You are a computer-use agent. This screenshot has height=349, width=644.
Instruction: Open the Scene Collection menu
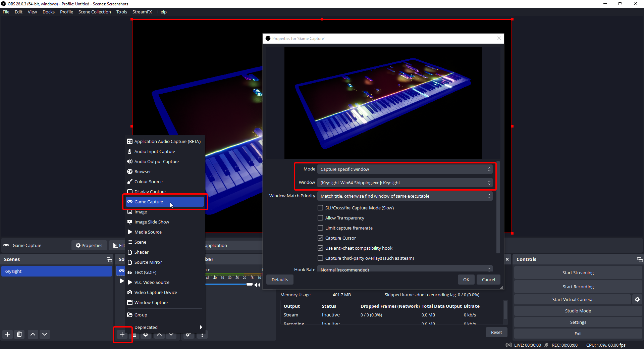95,12
